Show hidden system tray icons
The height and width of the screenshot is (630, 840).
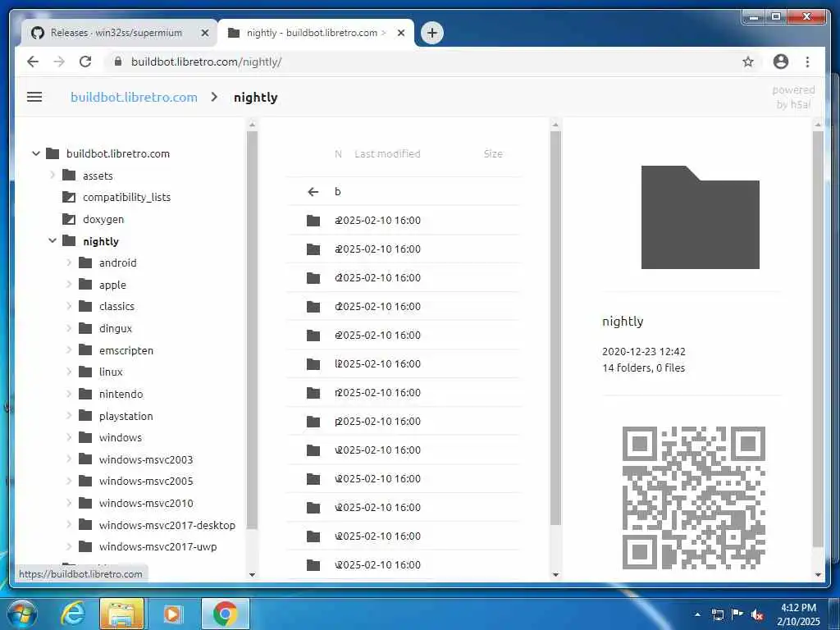click(697, 614)
